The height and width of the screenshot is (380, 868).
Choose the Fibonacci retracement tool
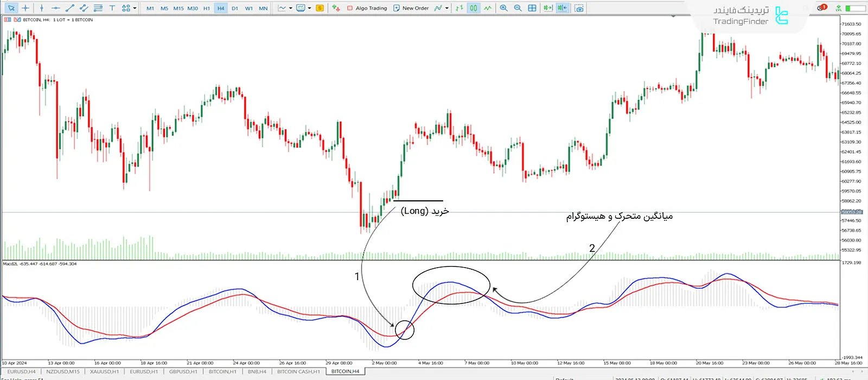pyautogui.click(x=98, y=8)
